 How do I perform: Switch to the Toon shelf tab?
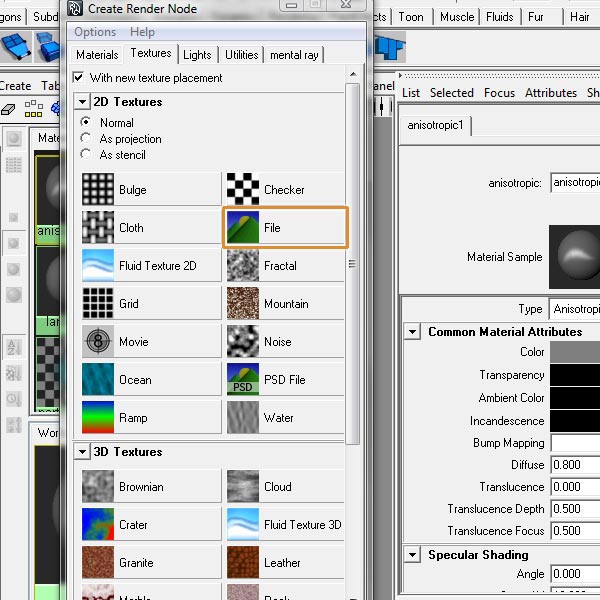[x=411, y=17]
